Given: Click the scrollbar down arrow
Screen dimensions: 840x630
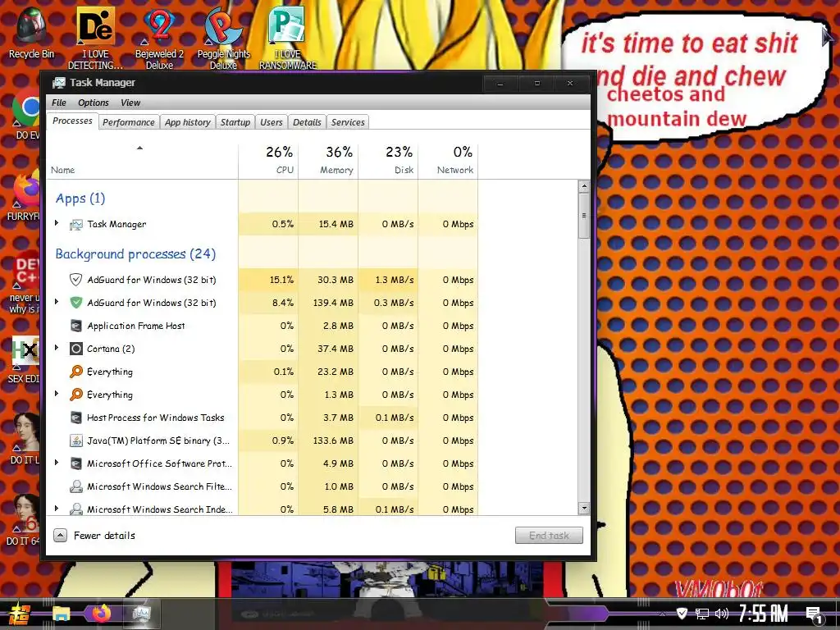Looking at the screenshot, I should click(x=584, y=508).
